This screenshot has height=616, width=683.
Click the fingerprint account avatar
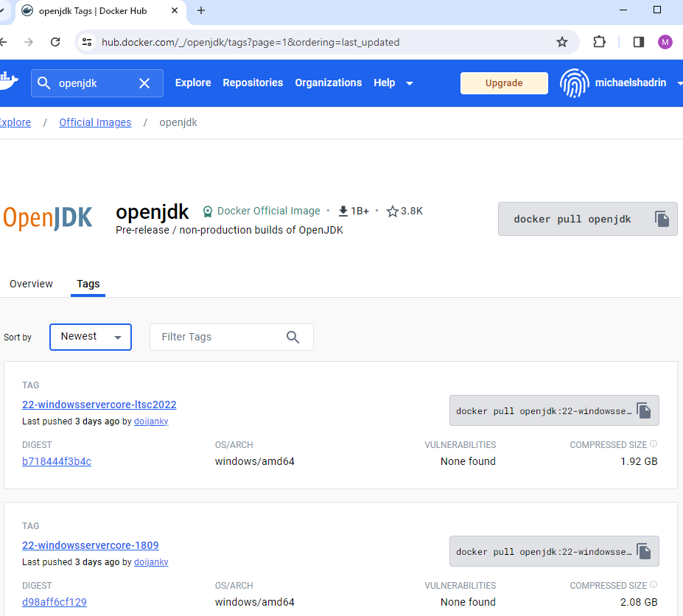click(574, 83)
